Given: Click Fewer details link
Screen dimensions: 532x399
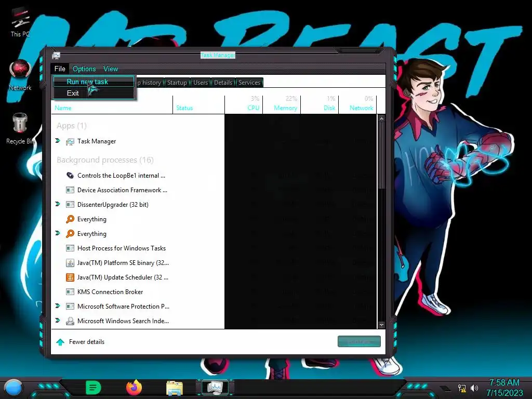Looking at the screenshot, I should (x=87, y=342).
